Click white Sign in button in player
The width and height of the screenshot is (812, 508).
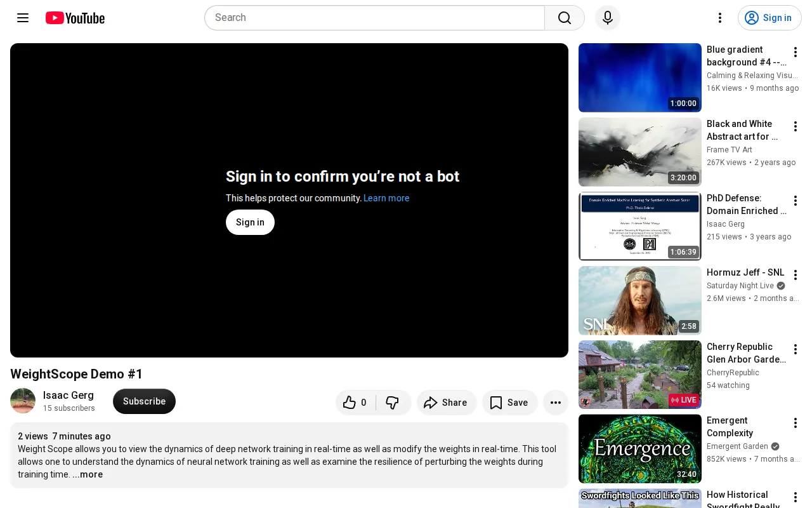(x=250, y=222)
